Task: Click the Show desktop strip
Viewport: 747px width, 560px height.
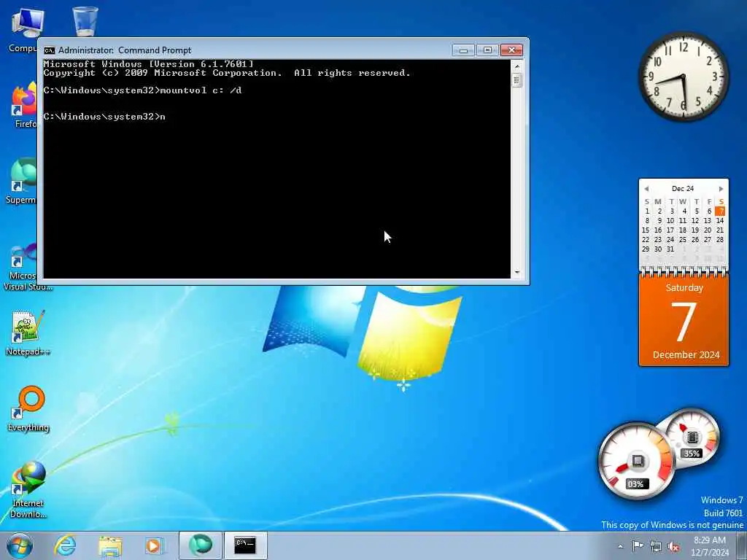Action: (741, 545)
